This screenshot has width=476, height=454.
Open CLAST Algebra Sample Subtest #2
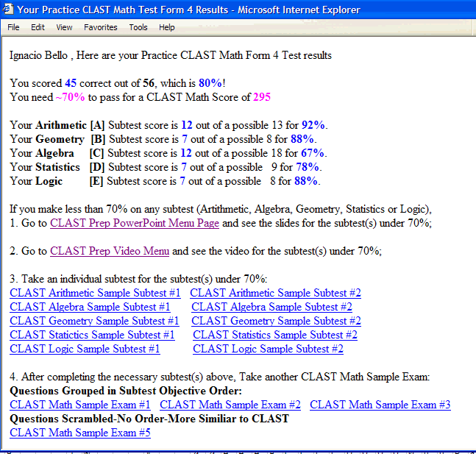point(271,307)
